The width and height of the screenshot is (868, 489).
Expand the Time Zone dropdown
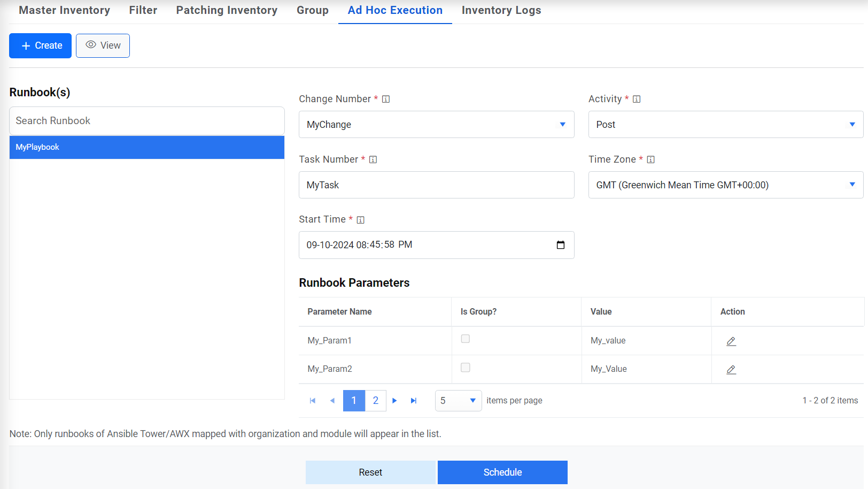point(852,185)
